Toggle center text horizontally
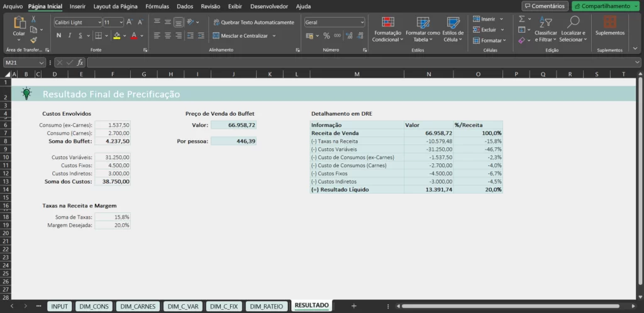The width and height of the screenshot is (644, 313). click(x=167, y=36)
